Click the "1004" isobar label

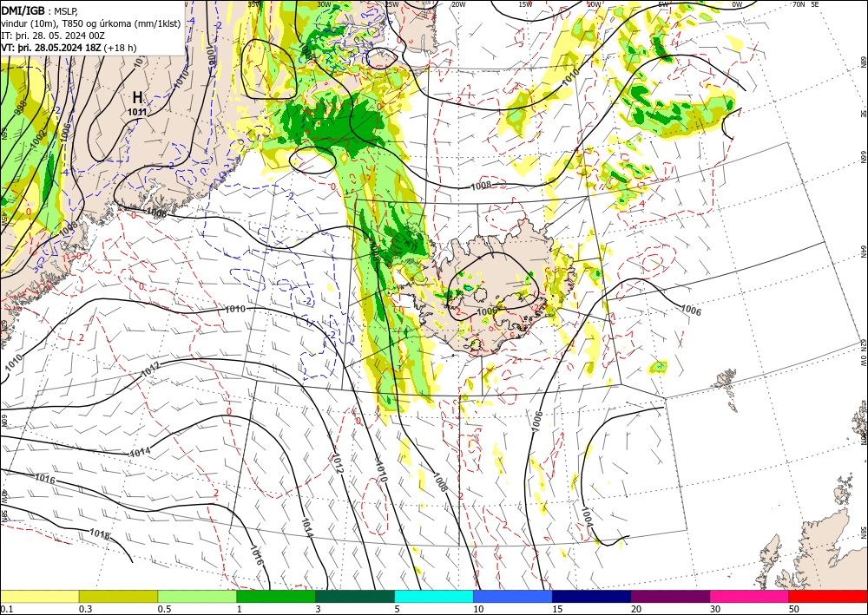586,517
